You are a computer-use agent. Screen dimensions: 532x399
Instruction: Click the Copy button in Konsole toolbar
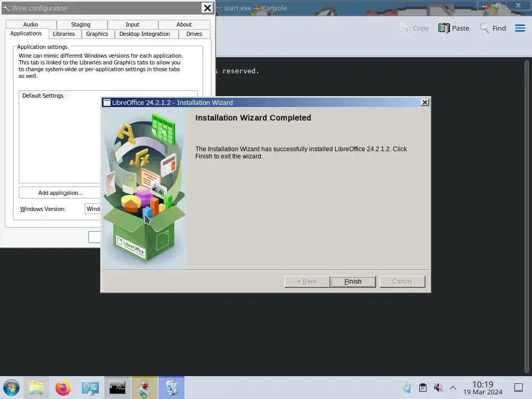(414, 28)
